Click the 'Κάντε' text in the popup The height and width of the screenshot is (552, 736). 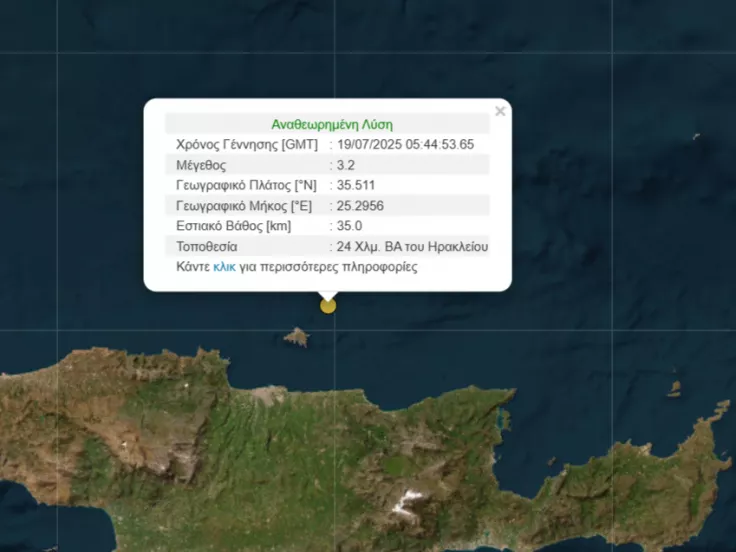click(x=193, y=267)
